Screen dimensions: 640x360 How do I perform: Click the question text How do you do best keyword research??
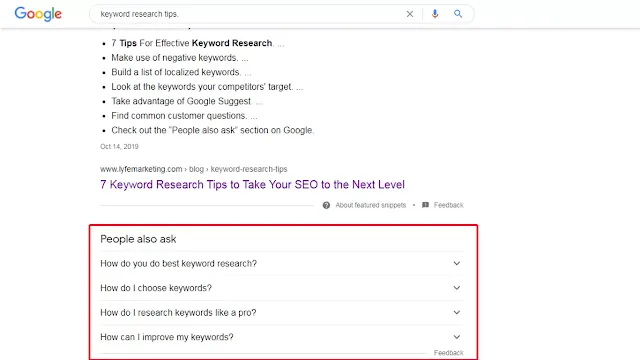point(178,264)
